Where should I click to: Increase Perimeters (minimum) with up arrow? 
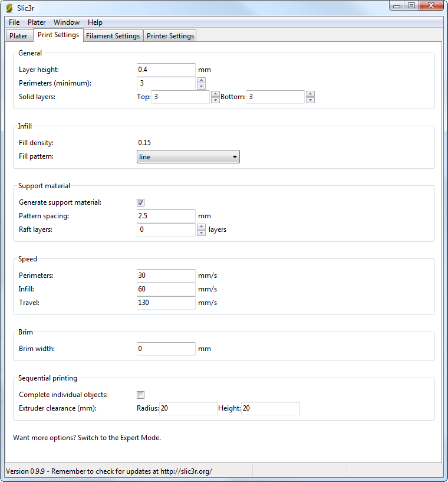click(x=202, y=80)
